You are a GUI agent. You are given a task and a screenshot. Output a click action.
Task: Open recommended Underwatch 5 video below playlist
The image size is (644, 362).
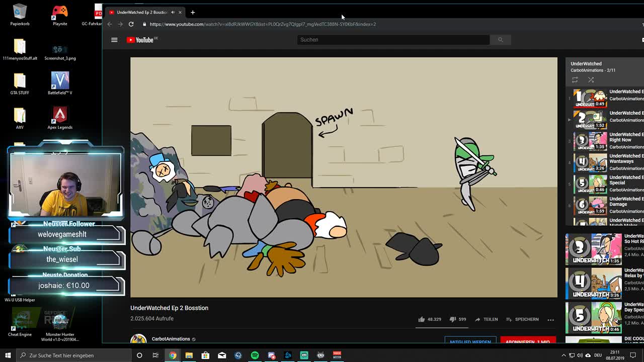(594, 317)
